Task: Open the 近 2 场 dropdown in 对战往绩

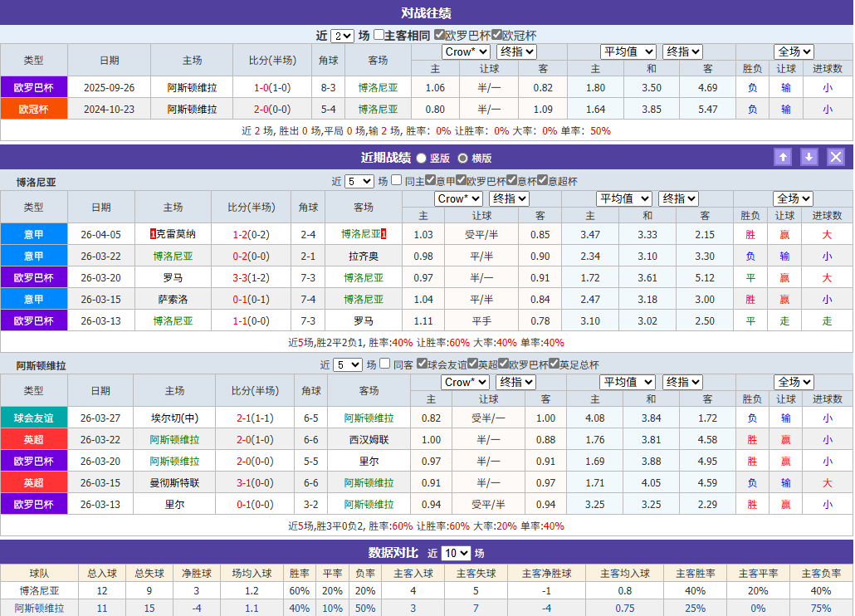Action: point(343,34)
